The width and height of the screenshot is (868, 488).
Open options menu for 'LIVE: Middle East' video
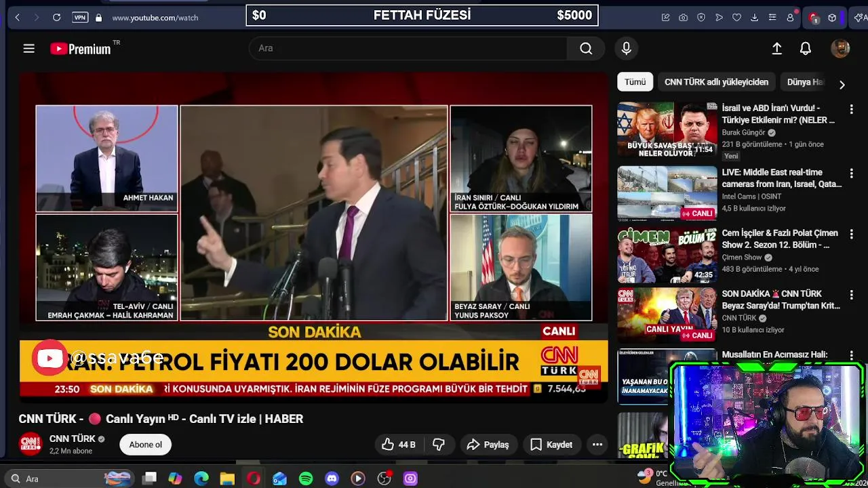coord(852,174)
